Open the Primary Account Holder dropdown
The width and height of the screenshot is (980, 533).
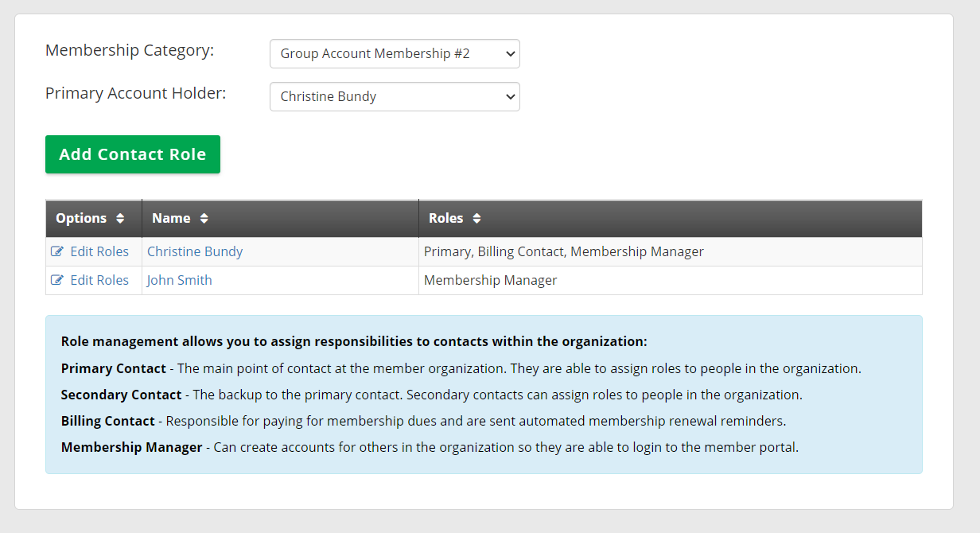click(x=395, y=96)
